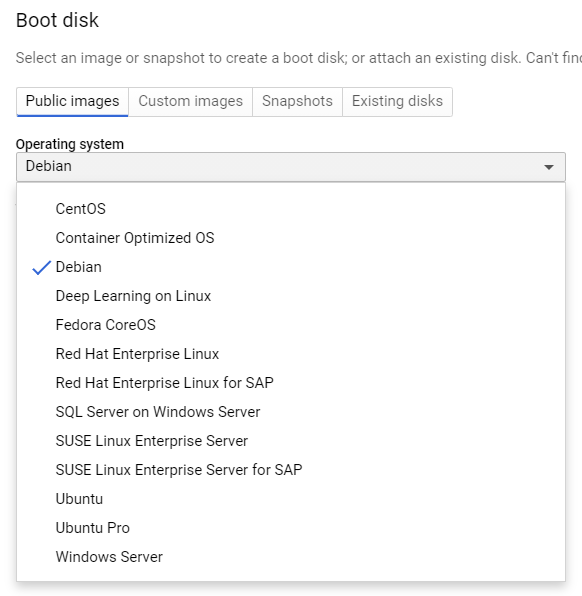Choose Ubuntu Pro from the list

291,528
